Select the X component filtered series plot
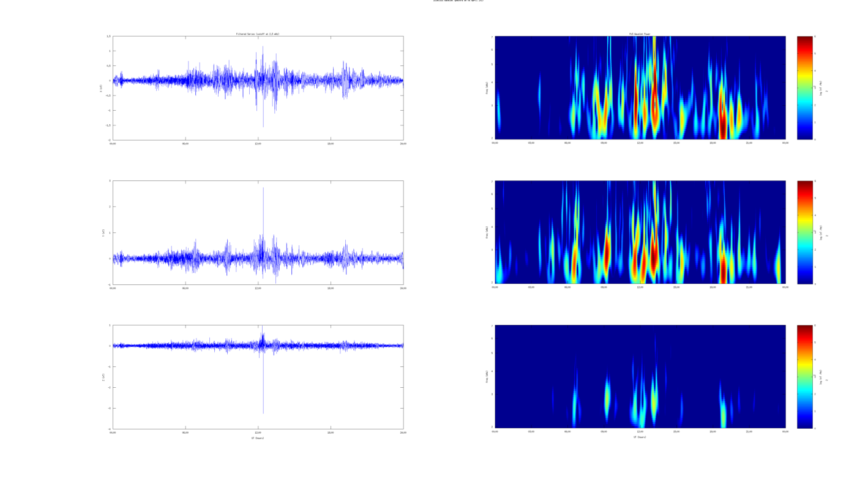868x482 pixels. click(258, 88)
